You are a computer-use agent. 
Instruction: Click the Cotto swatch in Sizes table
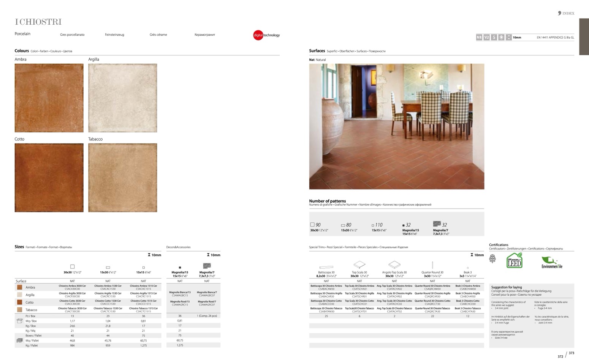tap(19, 302)
